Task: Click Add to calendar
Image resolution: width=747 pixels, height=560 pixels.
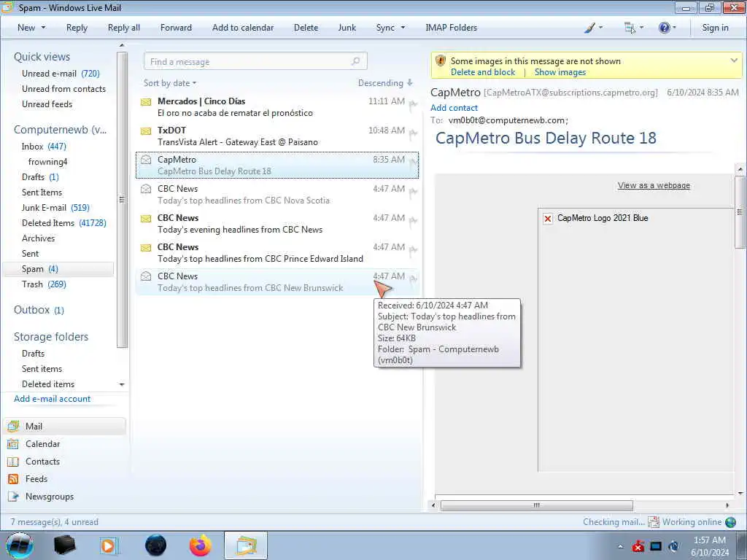Action: tap(243, 28)
